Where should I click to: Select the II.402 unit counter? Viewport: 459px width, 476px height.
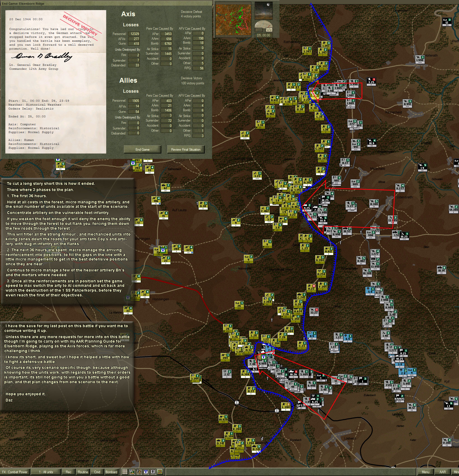click(x=361, y=261)
